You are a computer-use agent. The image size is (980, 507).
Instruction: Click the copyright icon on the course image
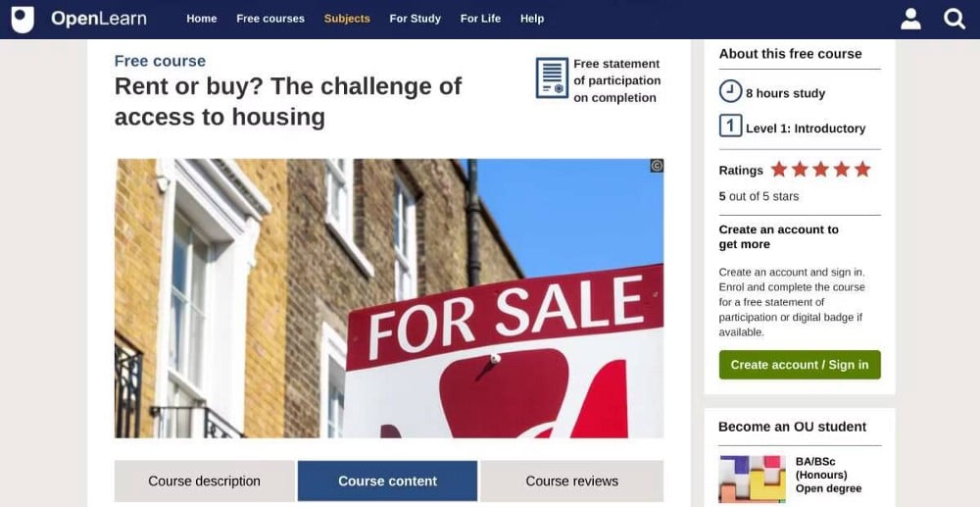click(657, 166)
